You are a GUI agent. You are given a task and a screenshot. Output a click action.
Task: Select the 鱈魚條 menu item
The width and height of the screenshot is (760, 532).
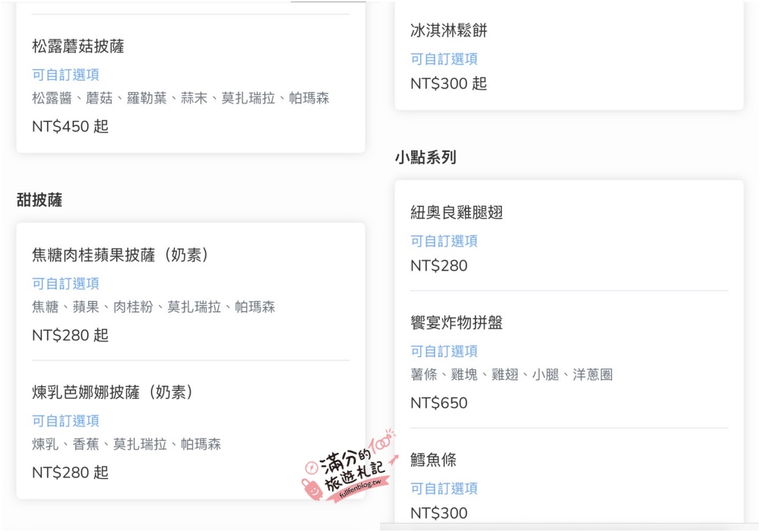coord(433,460)
